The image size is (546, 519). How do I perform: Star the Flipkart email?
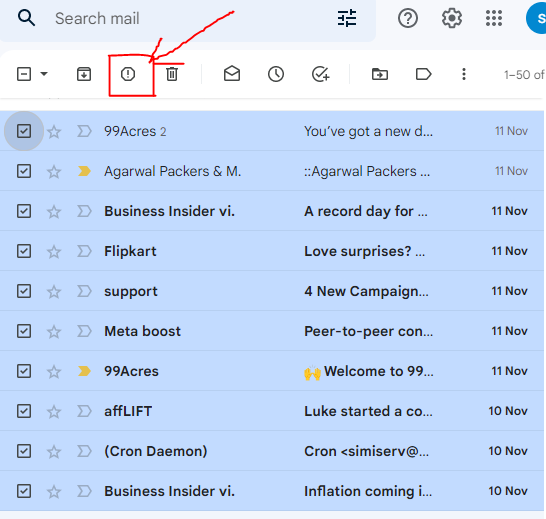tap(54, 252)
